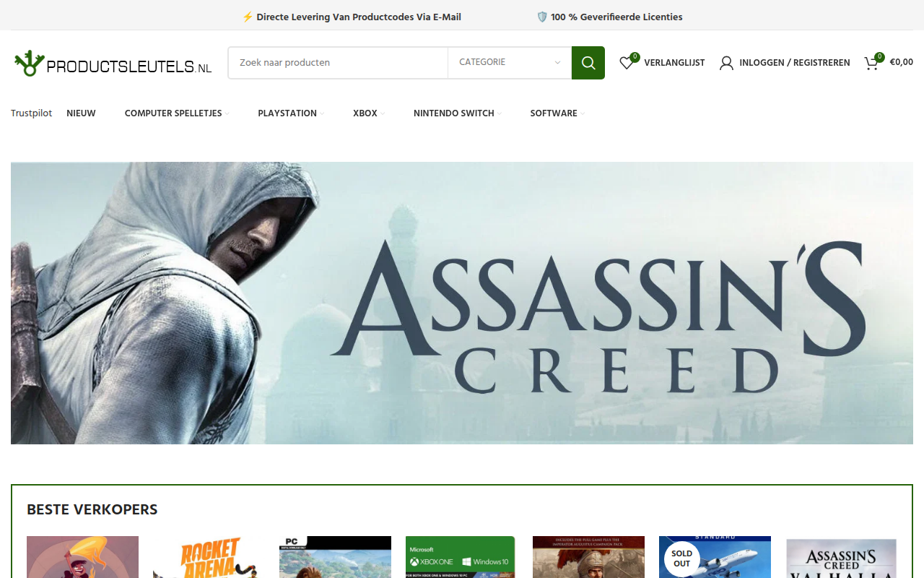Open the COMPUTER SPELLETJES menu
The width and height of the screenshot is (924, 578).
pyautogui.click(x=173, y=113)
